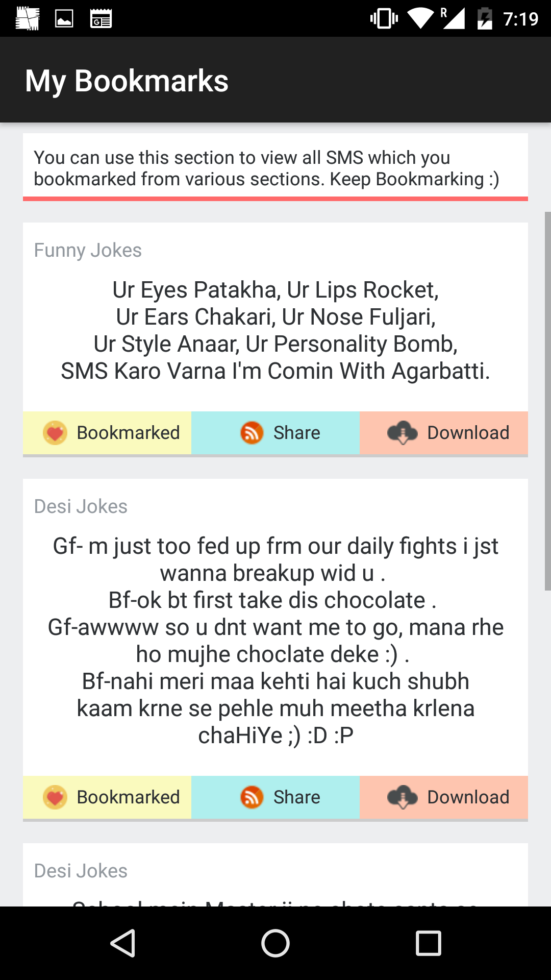551x980 pixels.
Task: Tap RSS share icon under breakup joke
Action: point(252,797)
